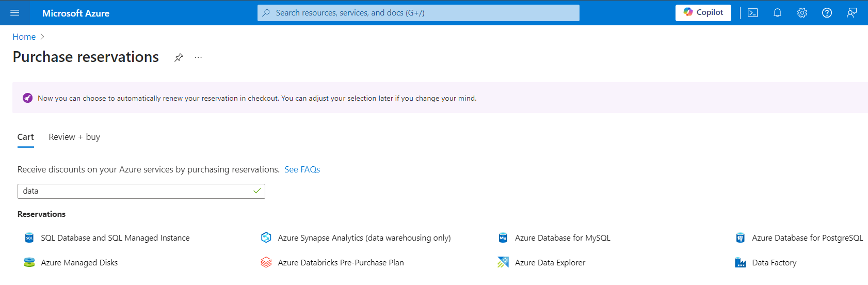The height and width of the screenshot is (285, 868).
Task: Choose Azure Data Explorer reservation
Action: point(550,263)
